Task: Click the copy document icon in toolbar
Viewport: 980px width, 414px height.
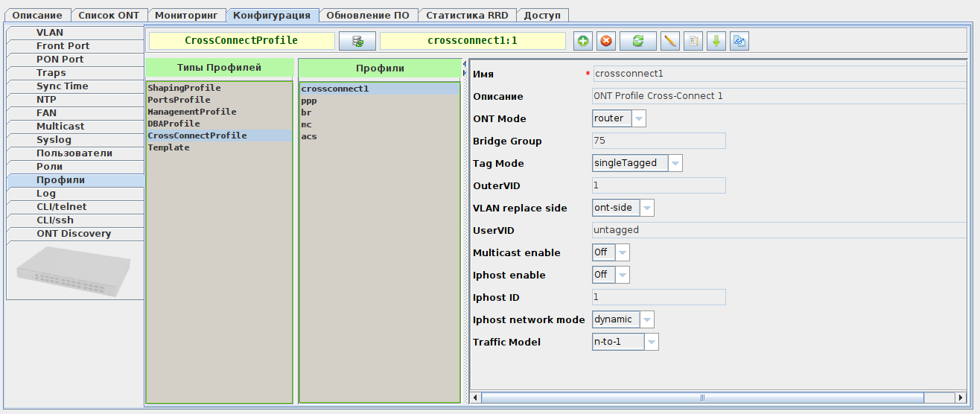Action: pyautogui.click(x=693, y=41)
